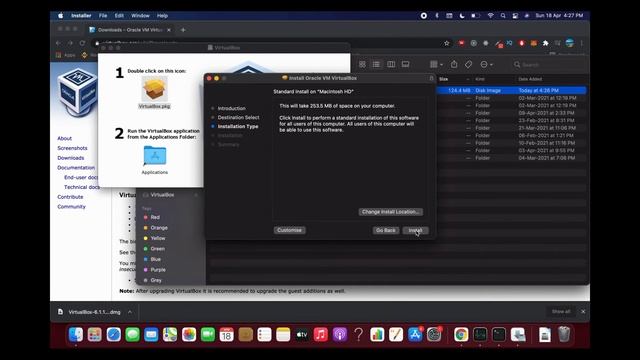Open the Help menu
The image size is (640, 360).
pos(162,16)
